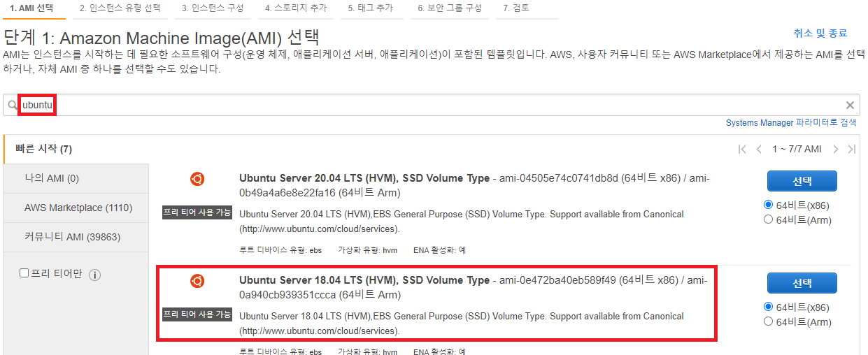Click the Ubuntu 18.04 logo icon
The width and height of the screenshot is (868, 355).
point(197,281)
